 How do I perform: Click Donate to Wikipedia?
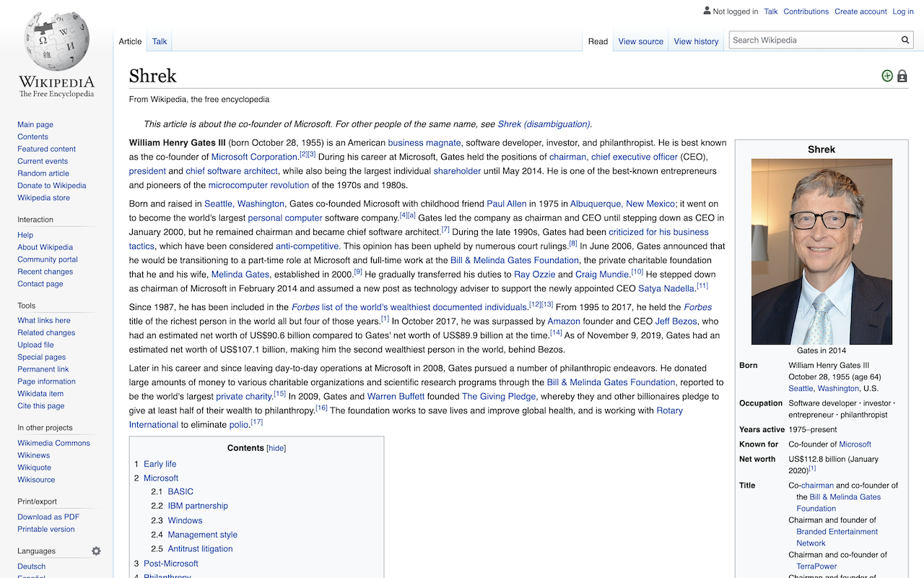pyautogui.click(x=52, y=186)
